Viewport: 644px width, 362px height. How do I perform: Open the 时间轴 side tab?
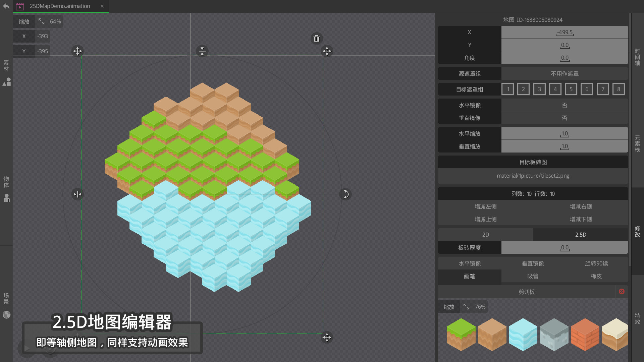[x=637, y=57]
